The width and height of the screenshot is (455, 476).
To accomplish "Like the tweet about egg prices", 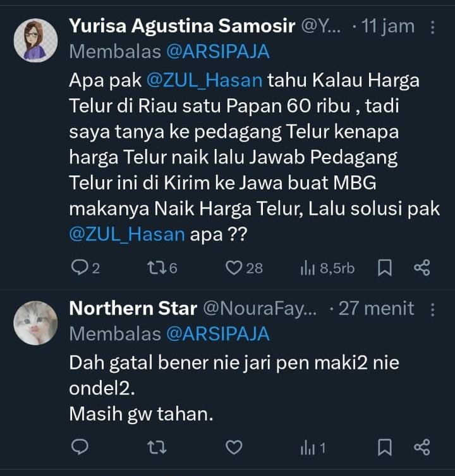I will (x=234, y=268).
